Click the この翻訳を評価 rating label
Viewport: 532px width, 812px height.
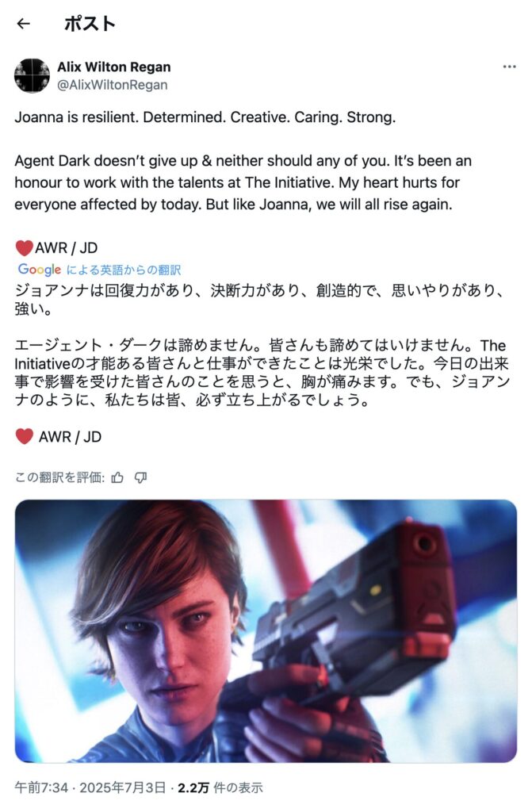coord(59,477)
